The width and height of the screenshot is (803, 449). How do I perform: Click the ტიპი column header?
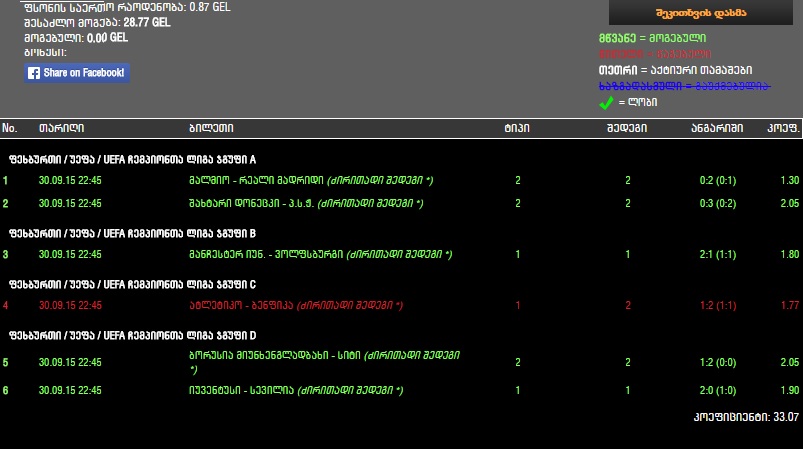[517, 128]
